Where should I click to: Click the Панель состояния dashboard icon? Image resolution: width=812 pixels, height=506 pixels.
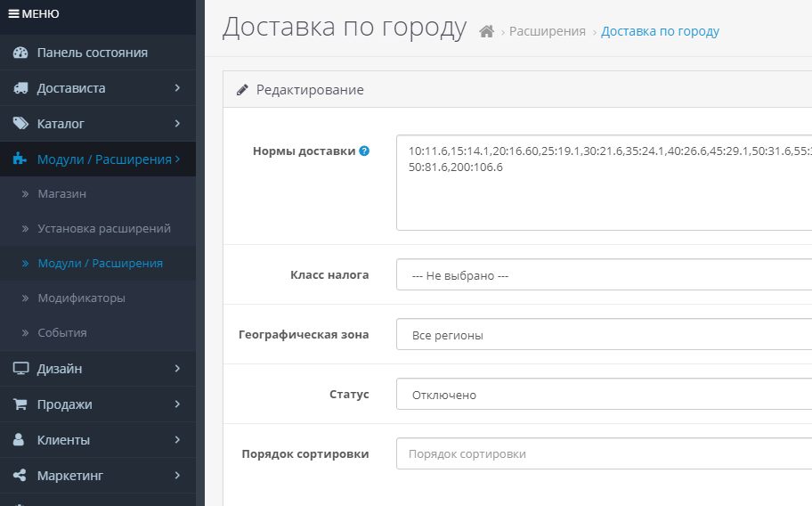coord(20,53)
